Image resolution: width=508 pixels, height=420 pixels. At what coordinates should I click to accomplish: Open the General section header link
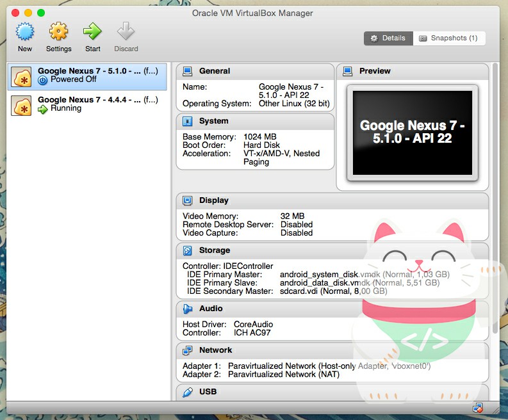click(x=215, y=71)
